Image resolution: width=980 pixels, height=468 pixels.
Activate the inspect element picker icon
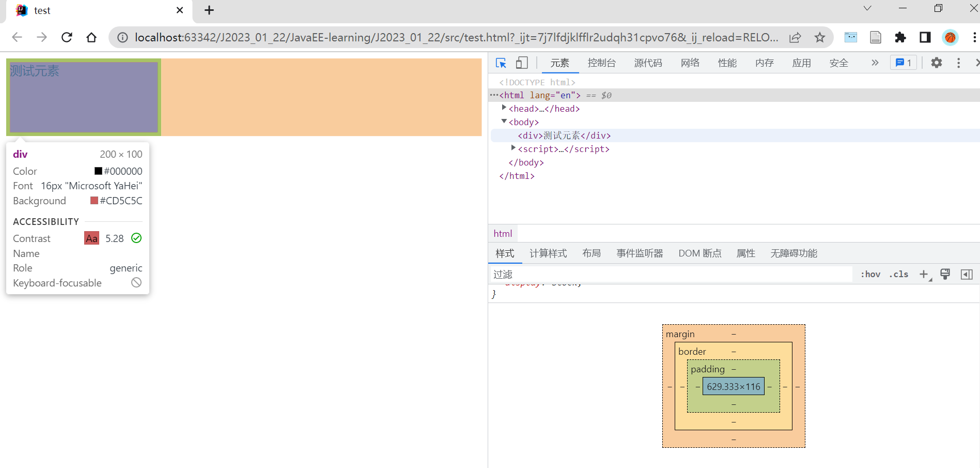tap(501, 63)
